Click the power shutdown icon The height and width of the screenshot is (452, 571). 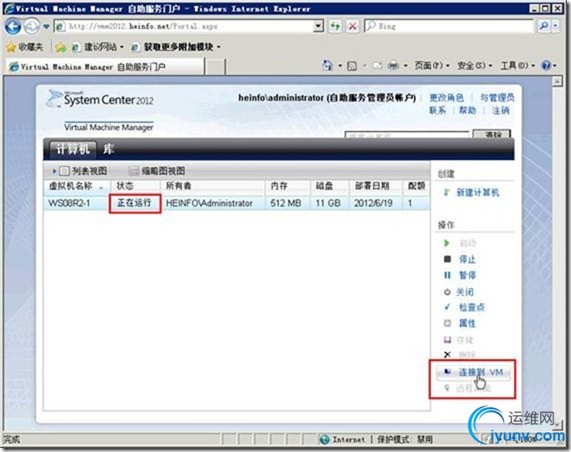(x=447, y=292)
